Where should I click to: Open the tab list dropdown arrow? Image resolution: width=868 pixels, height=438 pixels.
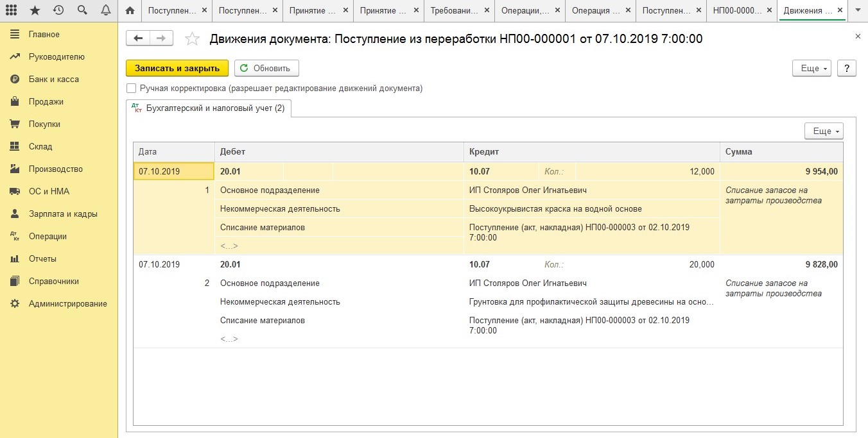(857, 10)
